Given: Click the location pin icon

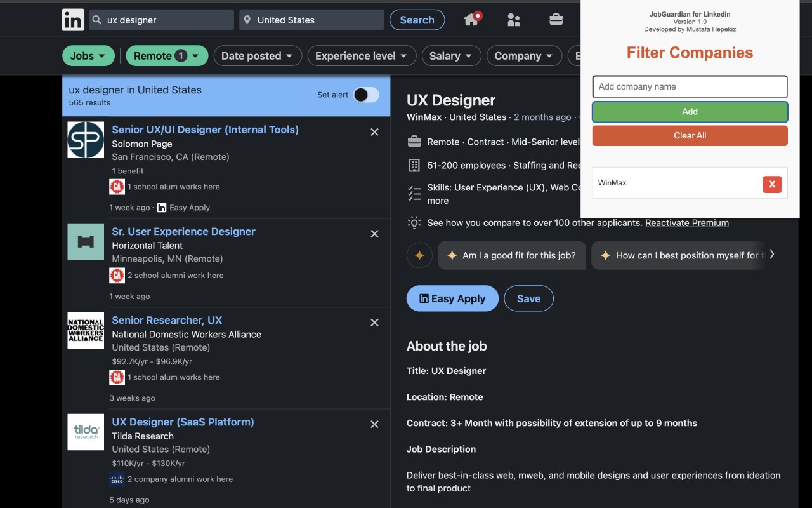Looking at the screenshot, I should [x=247, y=20].
